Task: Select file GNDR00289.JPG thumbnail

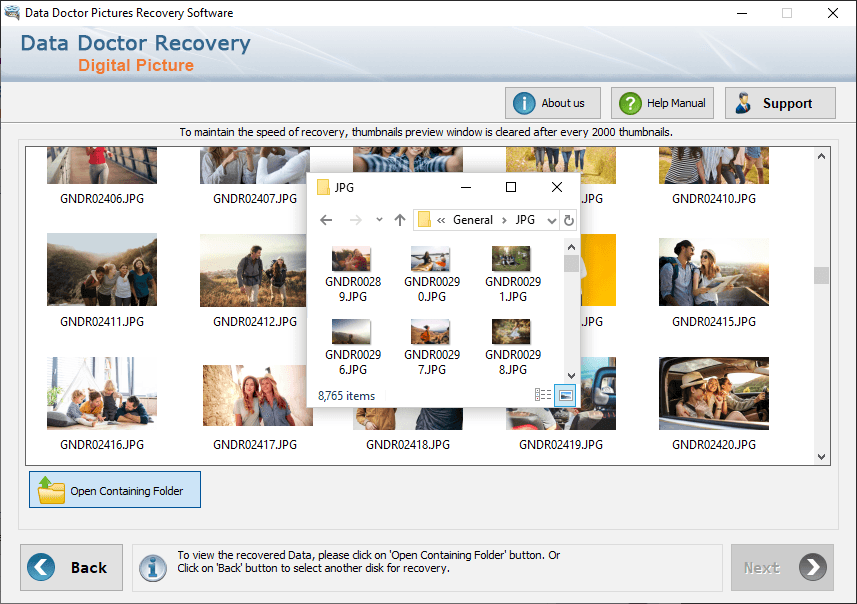Action: [351, 258]
